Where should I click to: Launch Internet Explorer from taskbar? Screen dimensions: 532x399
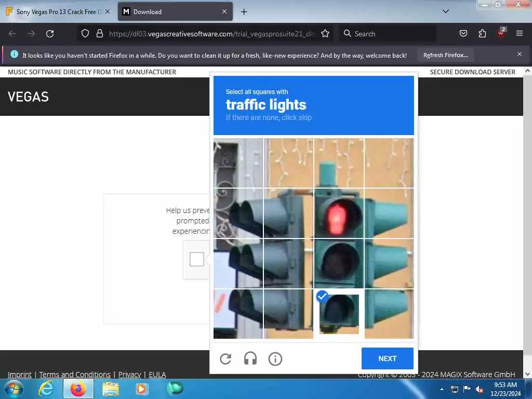46,389
